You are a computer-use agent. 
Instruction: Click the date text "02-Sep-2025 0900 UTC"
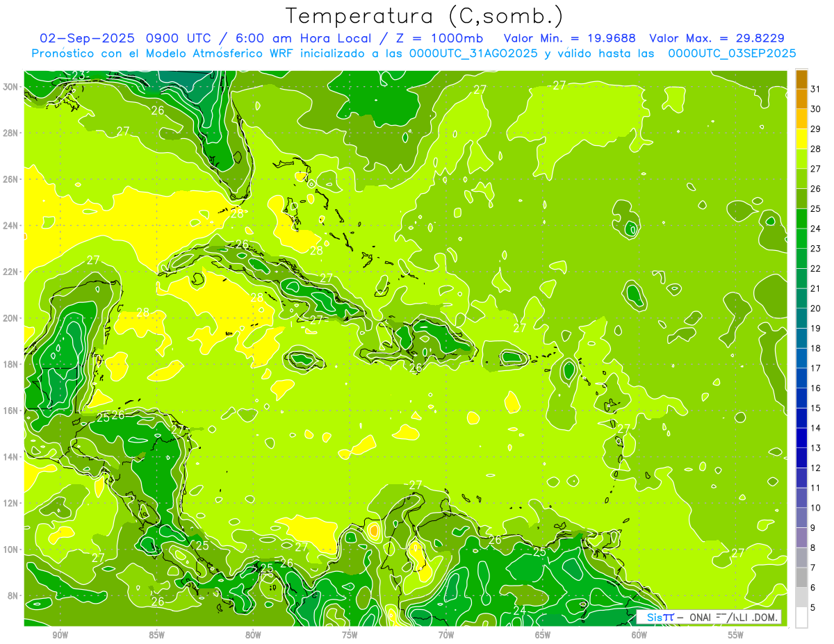click(x=125, y=38)
